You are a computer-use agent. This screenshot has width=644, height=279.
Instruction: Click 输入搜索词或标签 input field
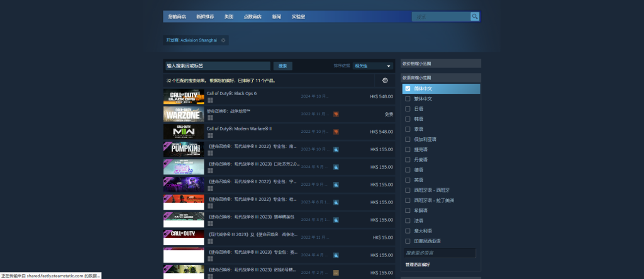[x=218, y=66]
